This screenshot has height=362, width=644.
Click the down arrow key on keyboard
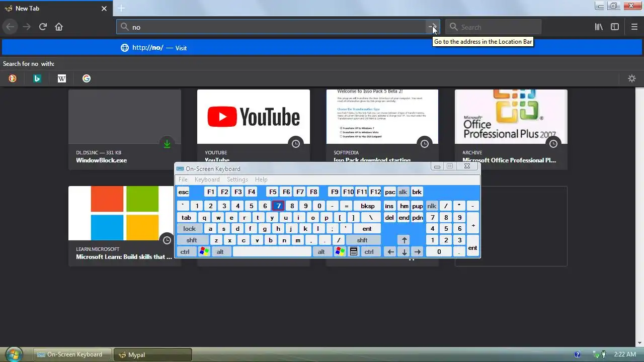point(404,252)
